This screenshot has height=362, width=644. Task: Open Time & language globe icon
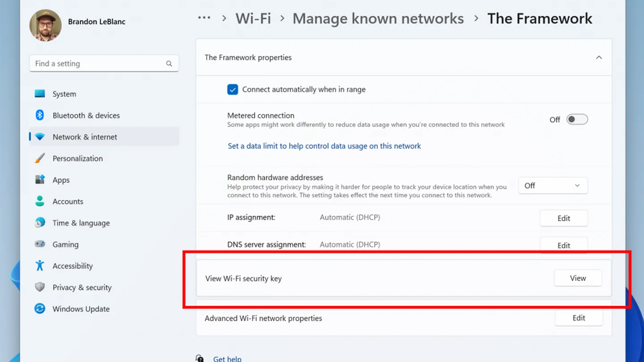pos(40,222)
